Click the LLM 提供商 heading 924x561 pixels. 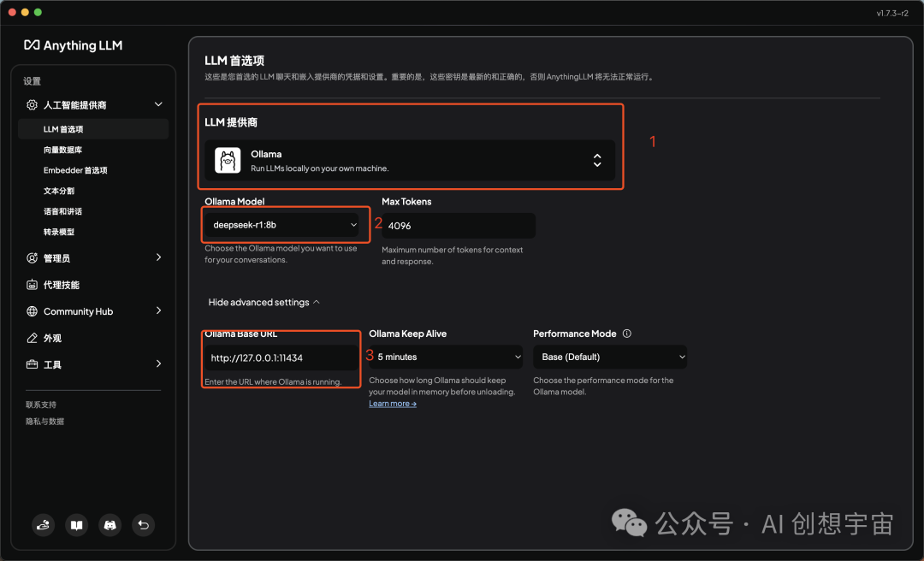[231, 122]
